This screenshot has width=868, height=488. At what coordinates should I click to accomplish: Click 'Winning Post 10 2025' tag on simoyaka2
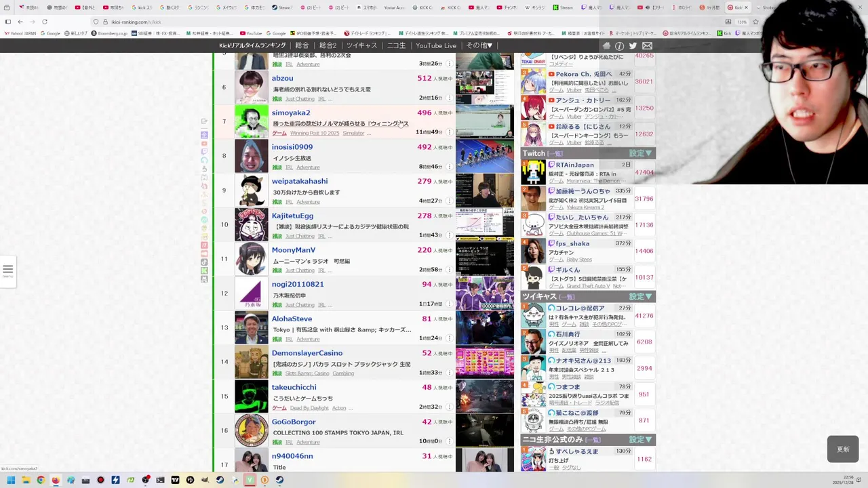[315, 134]
